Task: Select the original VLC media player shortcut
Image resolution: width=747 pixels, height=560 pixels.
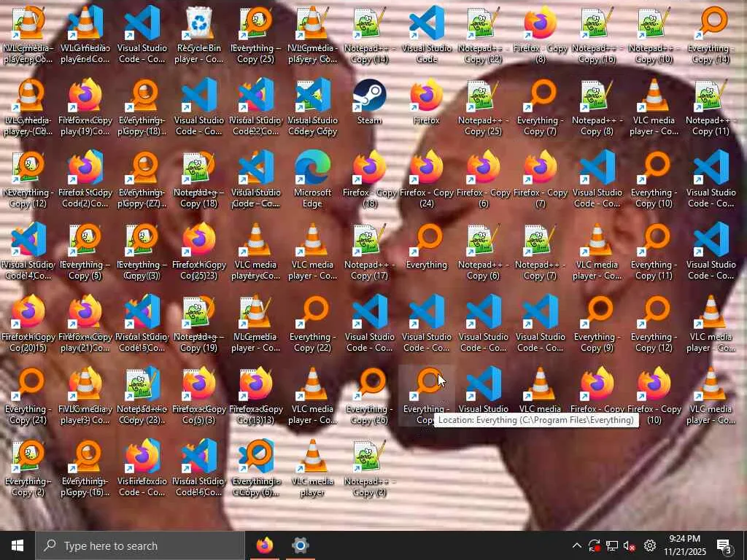Action: (x=312, y=469)
